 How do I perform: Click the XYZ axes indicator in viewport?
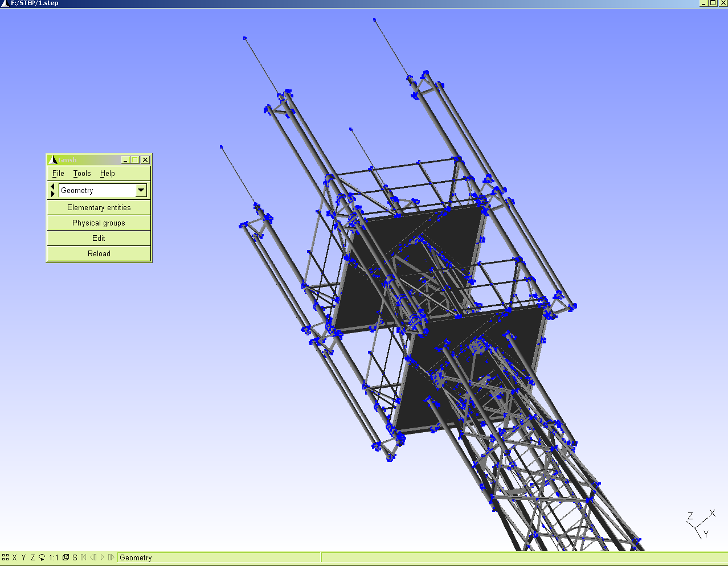tap(701, 524)
